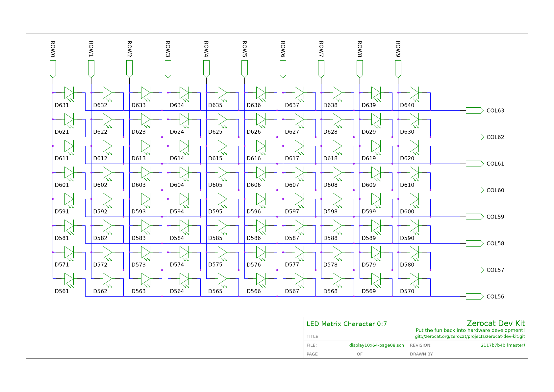Click the hardware development slogan text
The height and width of the screenshot is (392, 554).
pyautogui.click(x=470, y=330)
